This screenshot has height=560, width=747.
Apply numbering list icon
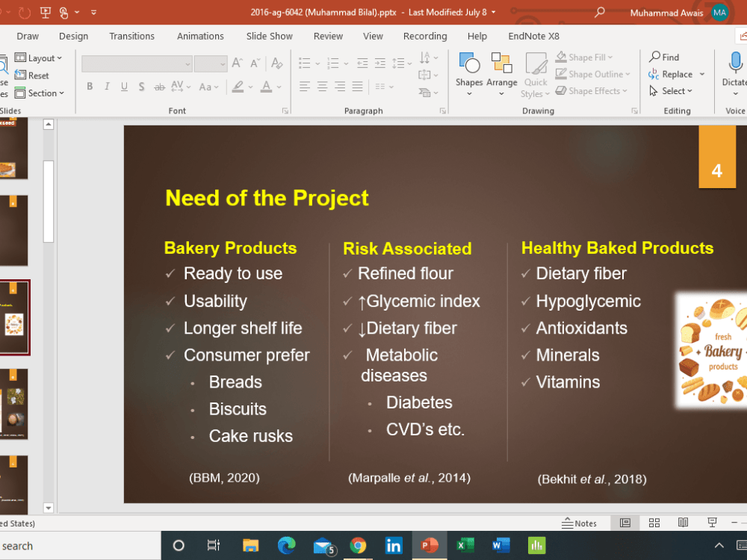point(333,63)
